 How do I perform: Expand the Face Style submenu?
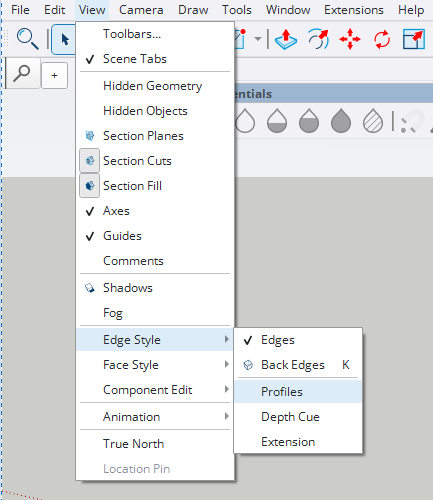pyautogui.click(x=155, y=365)
